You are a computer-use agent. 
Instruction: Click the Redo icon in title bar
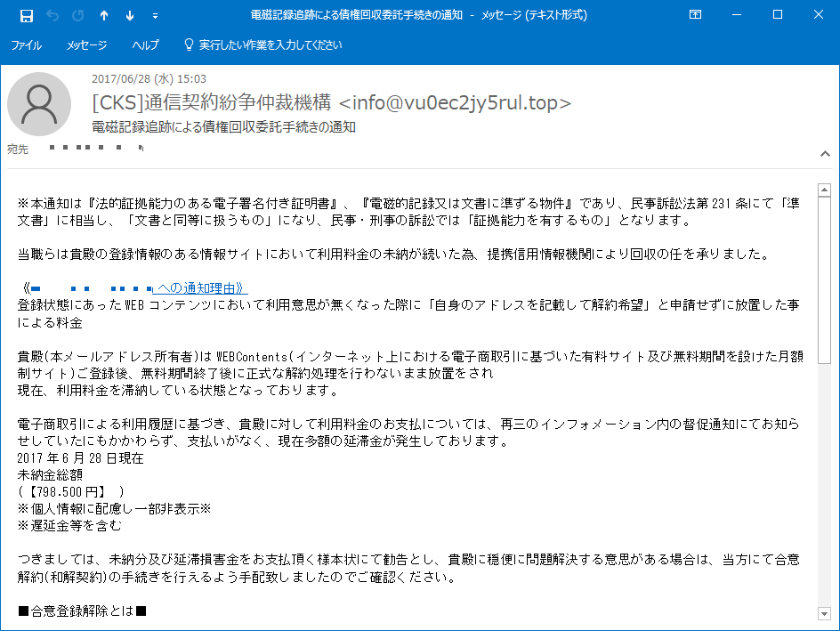(78, 15)
